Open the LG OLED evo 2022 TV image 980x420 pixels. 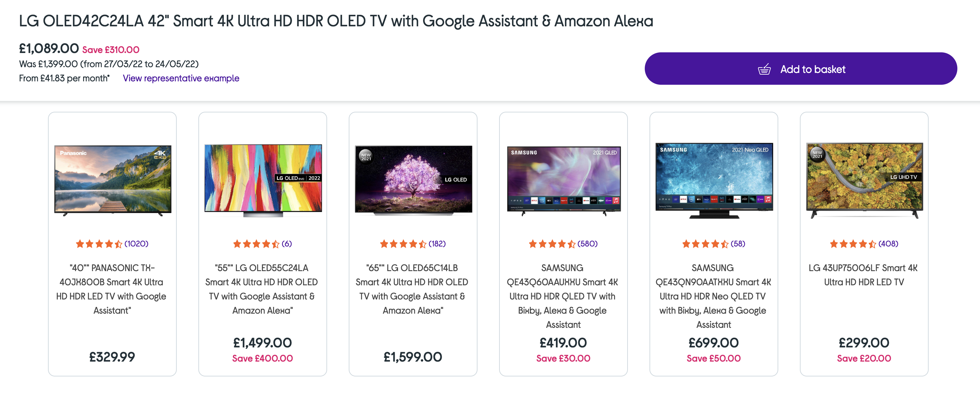pos(263,181)
